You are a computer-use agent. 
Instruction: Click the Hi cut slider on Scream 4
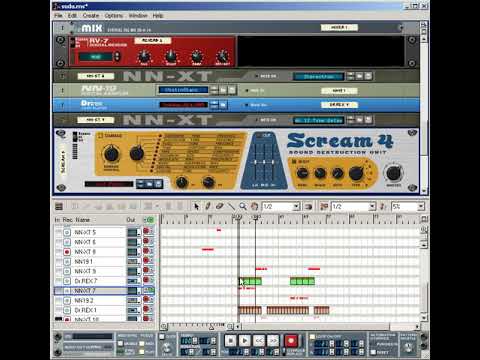pos(273,162)
